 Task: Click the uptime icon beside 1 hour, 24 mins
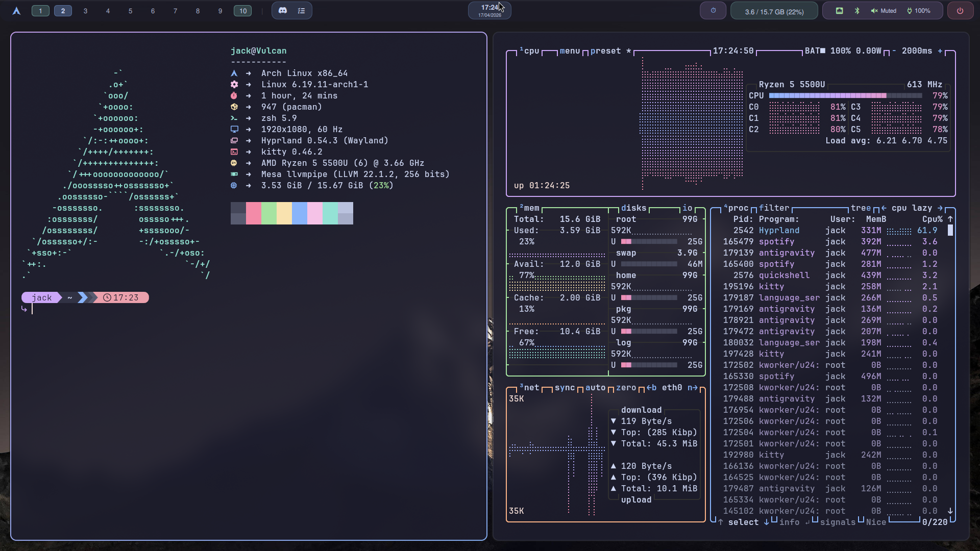pos(234,96)
